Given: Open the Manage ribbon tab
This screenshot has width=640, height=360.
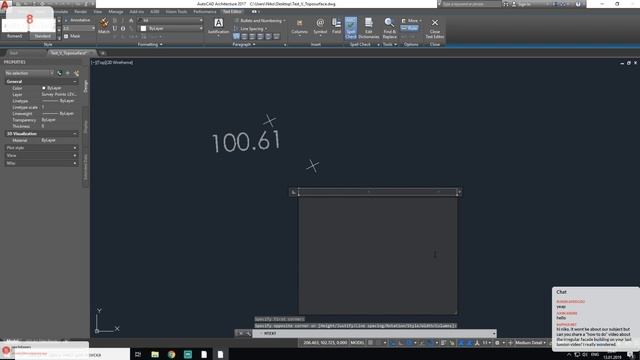Looking at the screenshot, I should coord(116,11).
